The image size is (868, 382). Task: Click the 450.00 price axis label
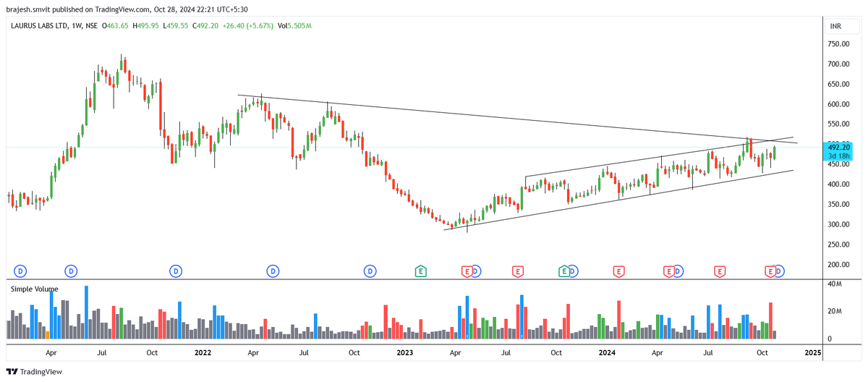click(x=838, y=164)
